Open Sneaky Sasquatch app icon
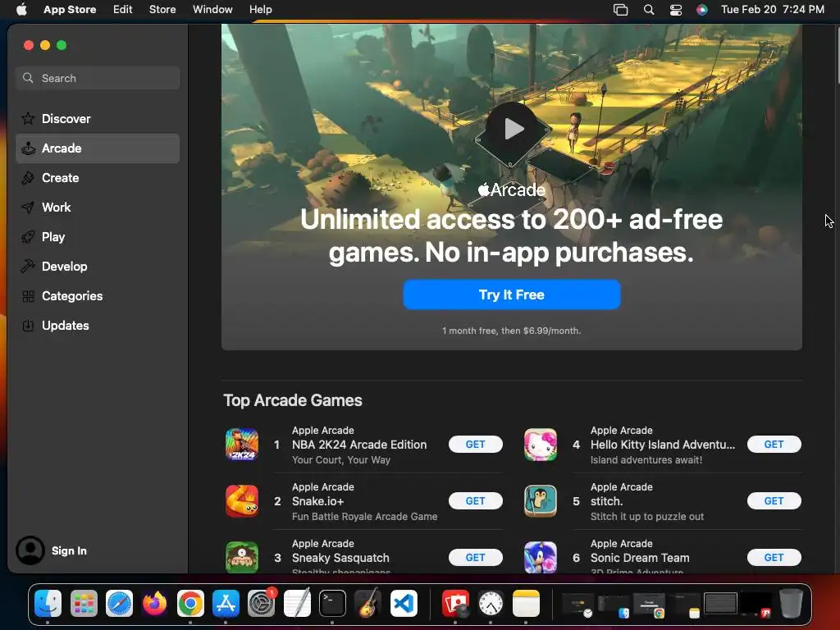The image size is (840, 630). pos(242,557)
